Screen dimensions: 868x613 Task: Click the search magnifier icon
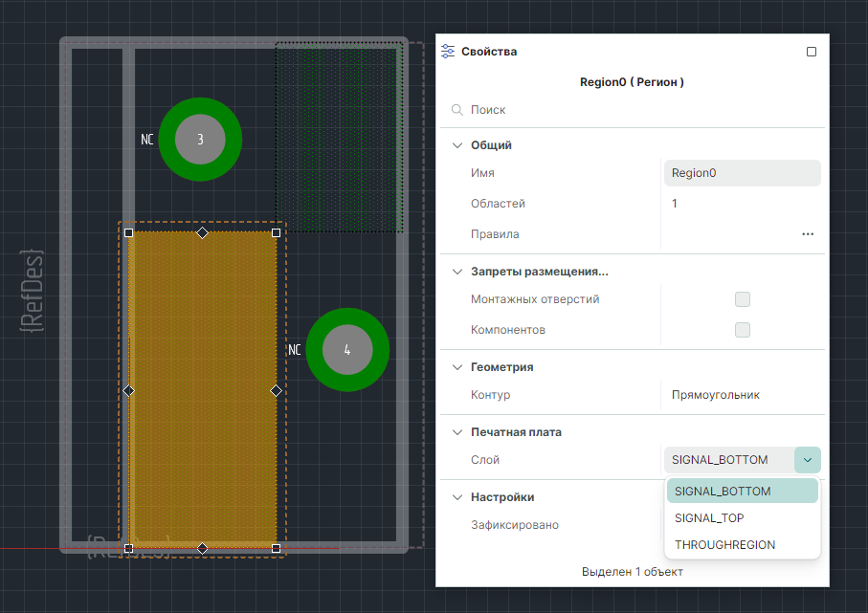click(x=457, y=110)
